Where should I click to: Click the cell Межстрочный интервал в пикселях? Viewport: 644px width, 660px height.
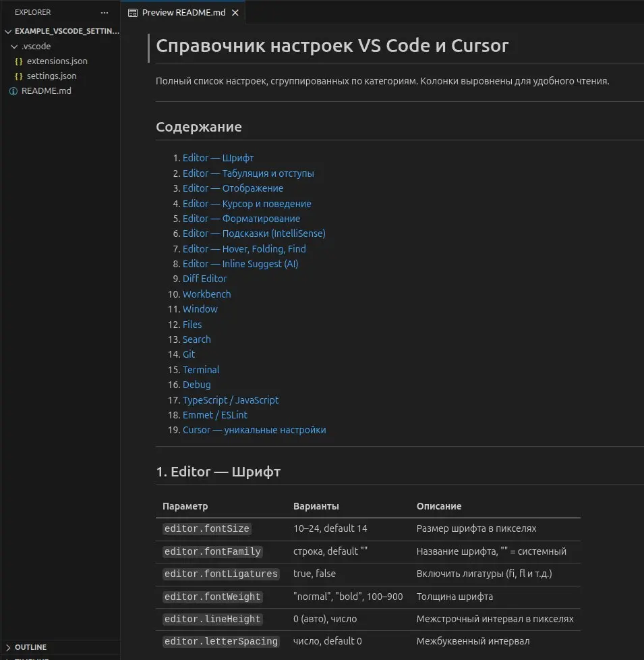click(x=495, y=619)
